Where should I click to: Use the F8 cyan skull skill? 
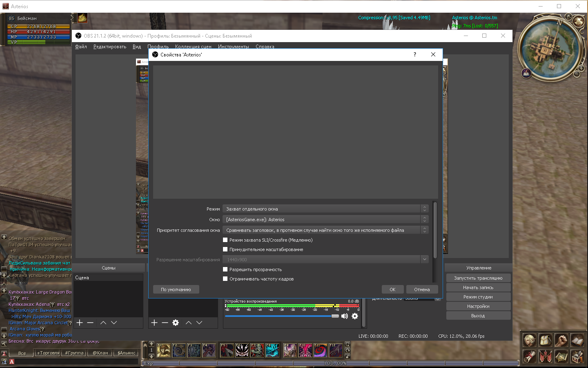coord(272,350)
